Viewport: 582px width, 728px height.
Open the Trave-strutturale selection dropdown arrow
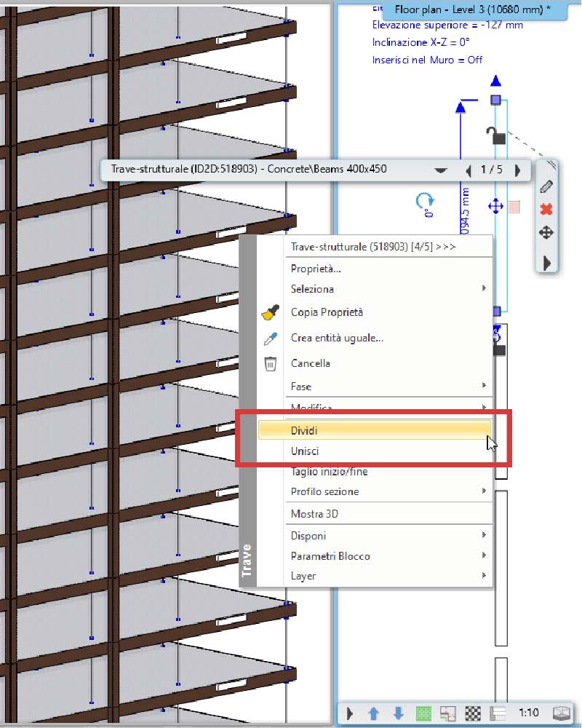[440, 170]
